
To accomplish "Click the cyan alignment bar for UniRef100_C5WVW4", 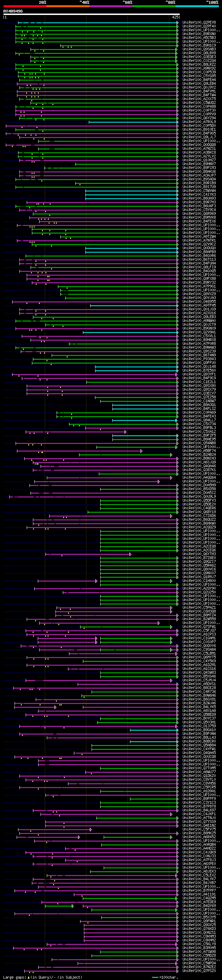I will 132,191.
